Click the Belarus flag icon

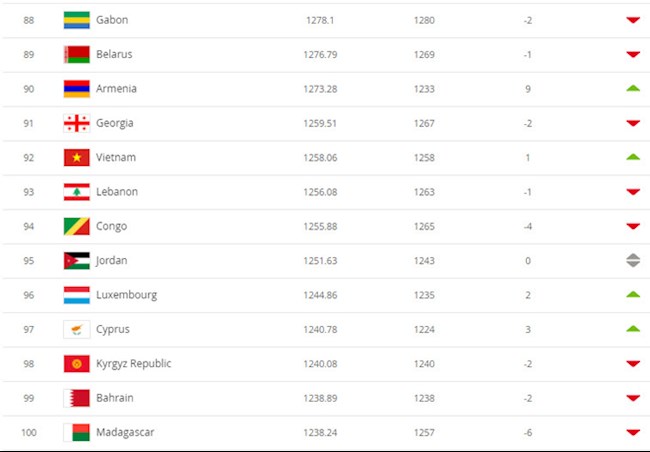point(77,54)
